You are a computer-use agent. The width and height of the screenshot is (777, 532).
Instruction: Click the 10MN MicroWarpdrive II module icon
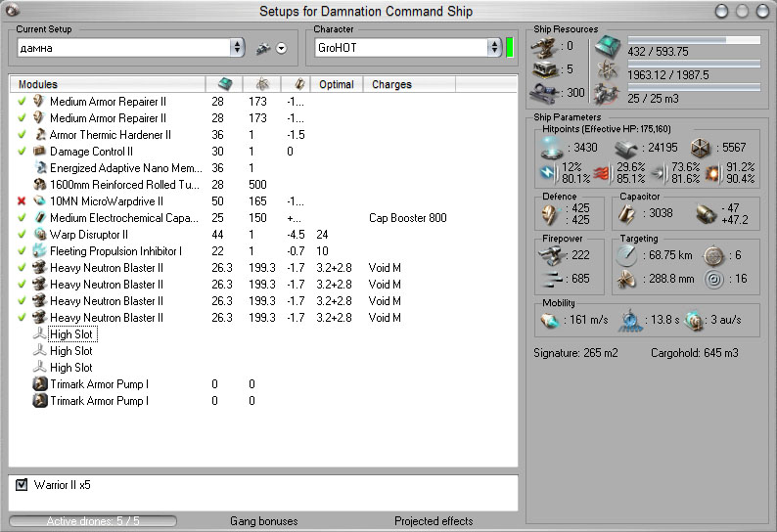pyautogui.click(x=40, y=200)
